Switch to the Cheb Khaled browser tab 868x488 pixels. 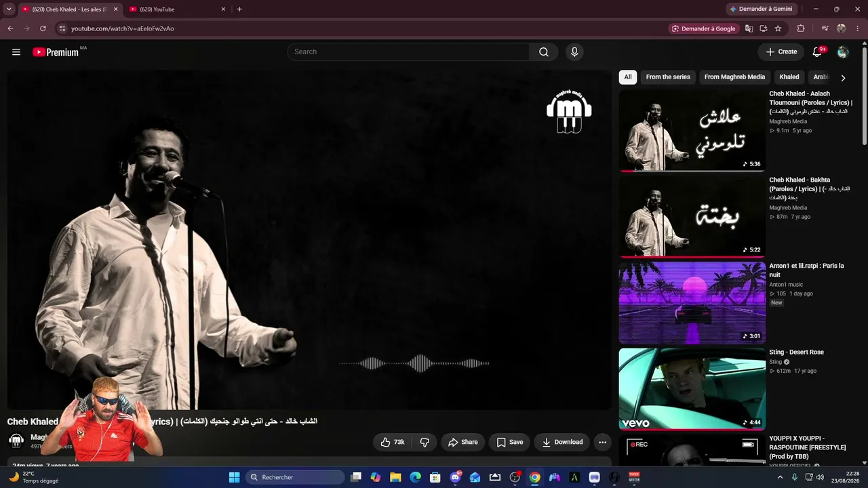[x=71, y=9]
